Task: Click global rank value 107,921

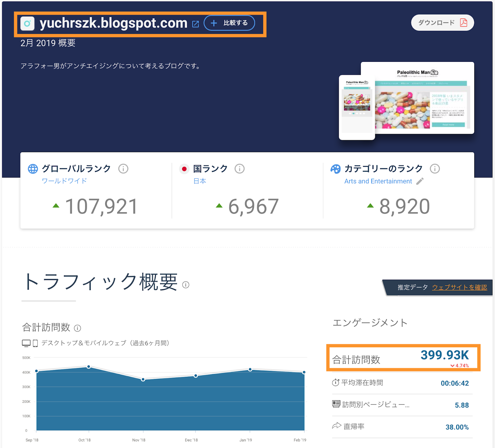Action: coord(101,206)
